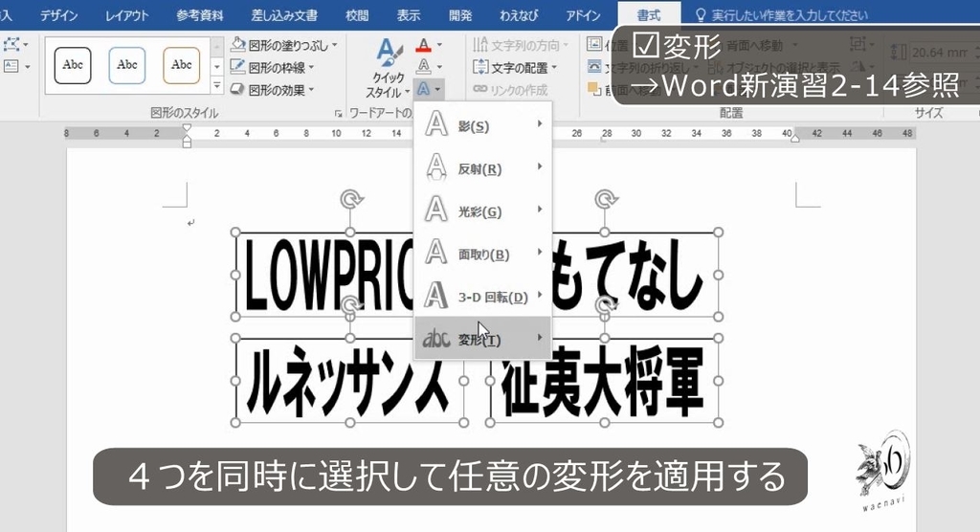Image resolution: width=980 pixels, height=532 pixels.
Task: Click the LOWPRICE WordArt text
Action: [x=328, y=275]
